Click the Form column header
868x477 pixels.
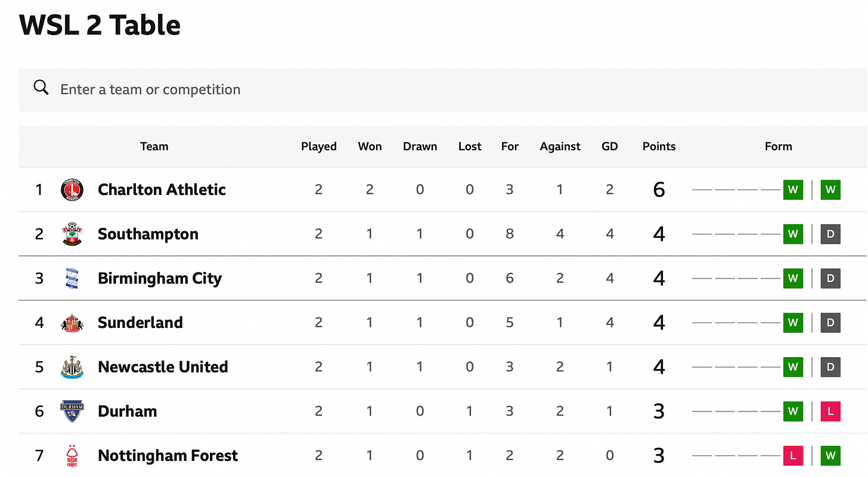[x=778, y=147]
